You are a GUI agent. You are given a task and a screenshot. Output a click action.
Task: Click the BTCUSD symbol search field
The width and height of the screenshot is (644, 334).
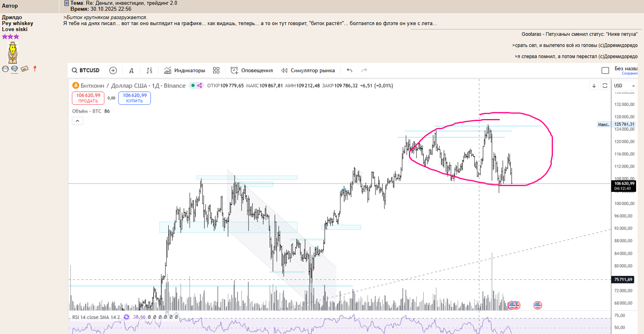pos(86,70)
